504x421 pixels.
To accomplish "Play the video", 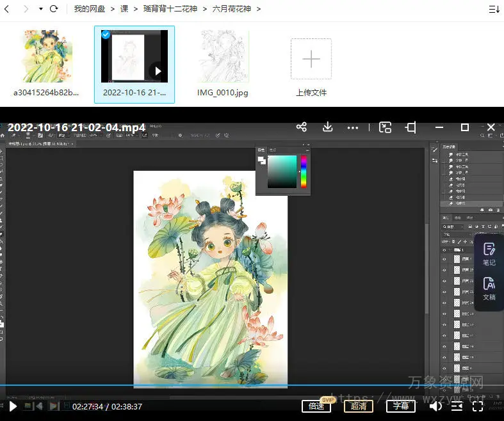I will pyautogui.click(x=13, y=406).
